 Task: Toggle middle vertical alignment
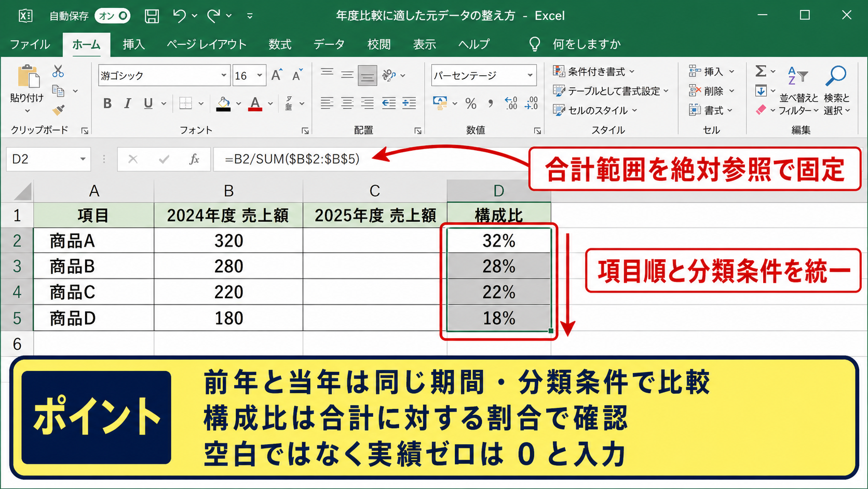pyautogui.click(x=347, y=75)
